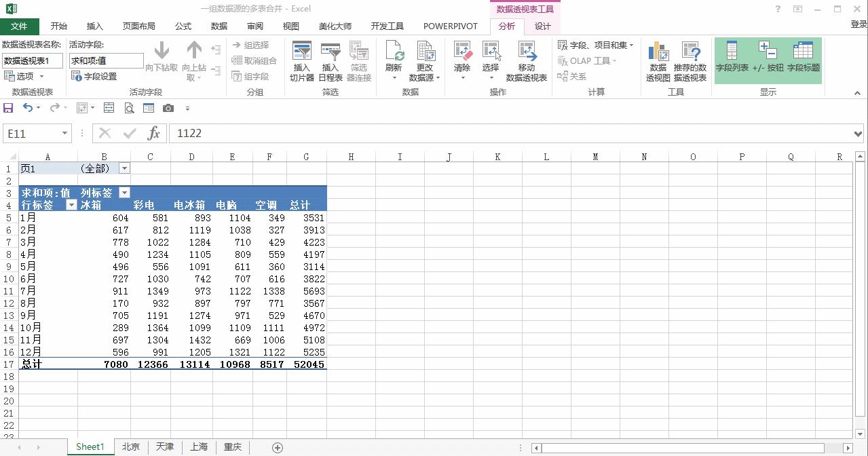Click the ribbon display options icon

tap(798, 9)
